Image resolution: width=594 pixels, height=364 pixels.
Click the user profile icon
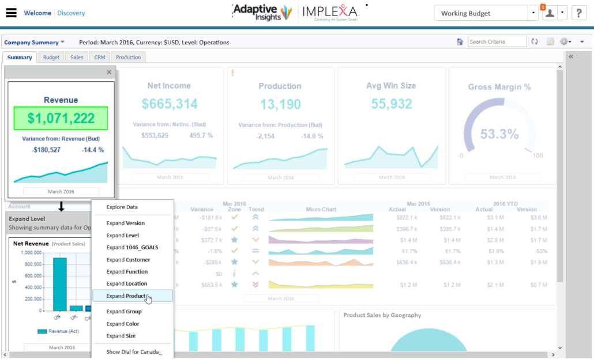pos(550,13)
